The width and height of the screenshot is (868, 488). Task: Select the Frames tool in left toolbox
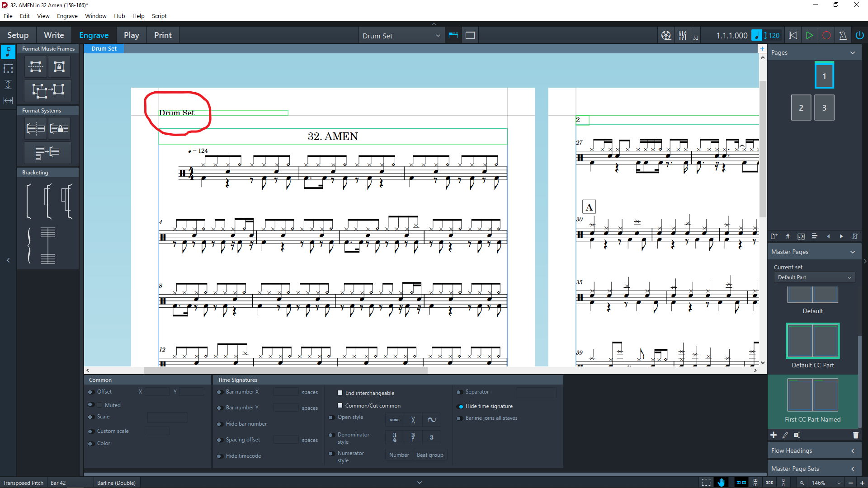click(x=8, y=68)
